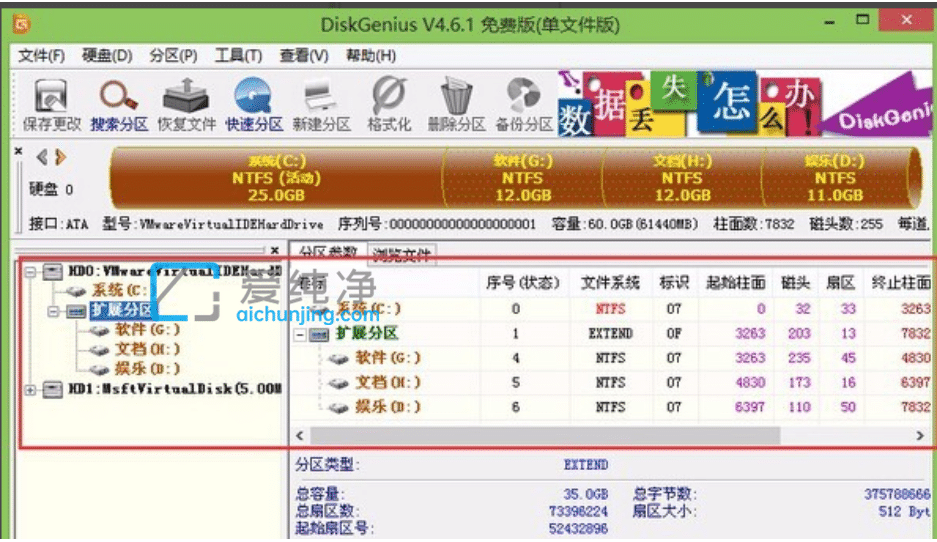This screenshot has width=937, height=542.
Task: Open the 文件(F) menu
Action: (x=41, y=56)
